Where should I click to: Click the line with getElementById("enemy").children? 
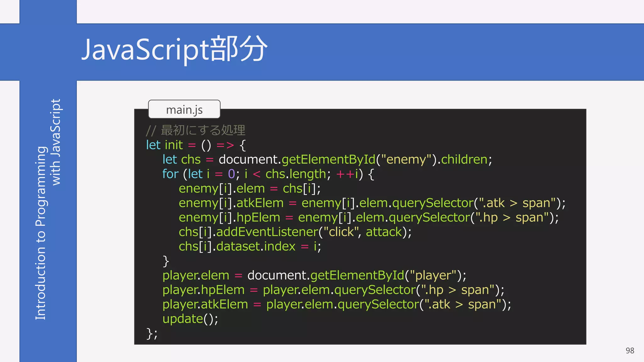327,160
